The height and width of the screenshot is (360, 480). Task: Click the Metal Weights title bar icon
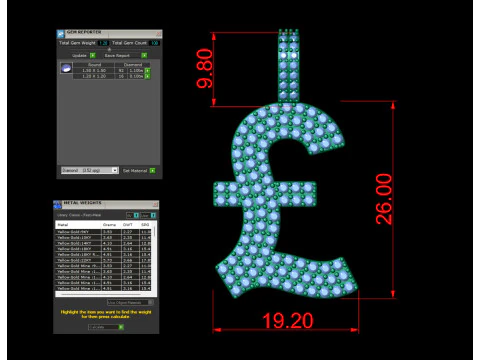[57, 204]
